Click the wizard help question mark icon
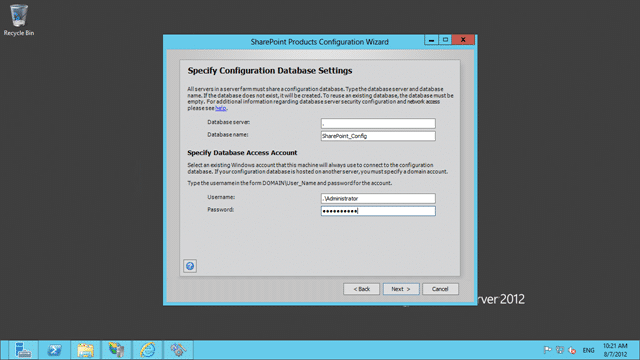 point(190,266)
